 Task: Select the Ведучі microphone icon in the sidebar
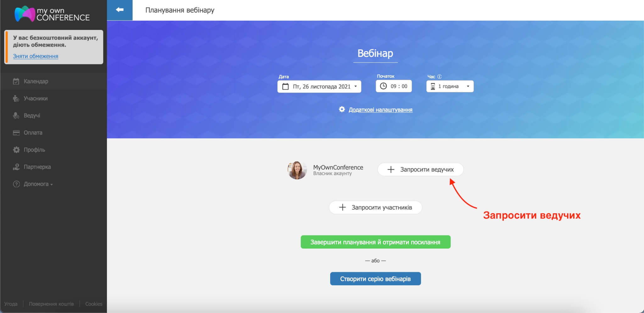[16, 115]
